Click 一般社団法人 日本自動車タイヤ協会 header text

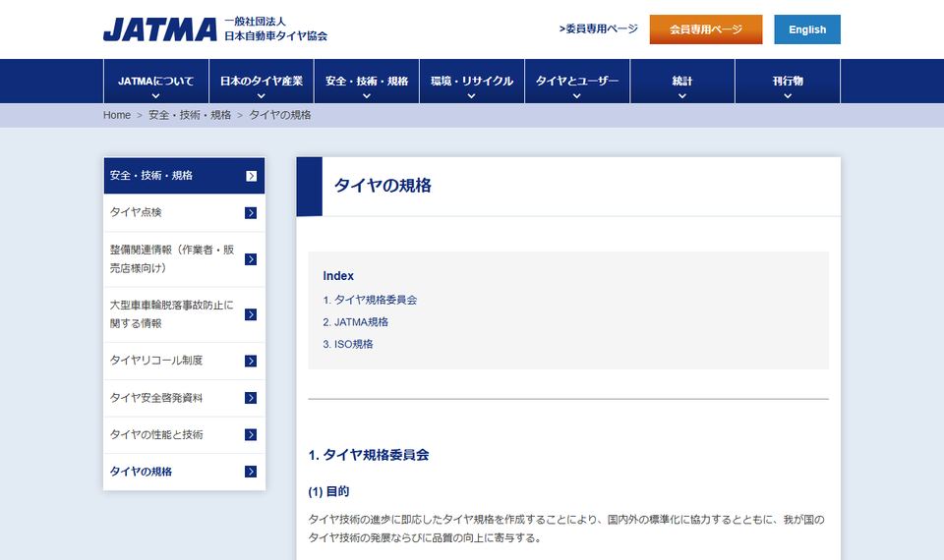click(x=275, y=28)
